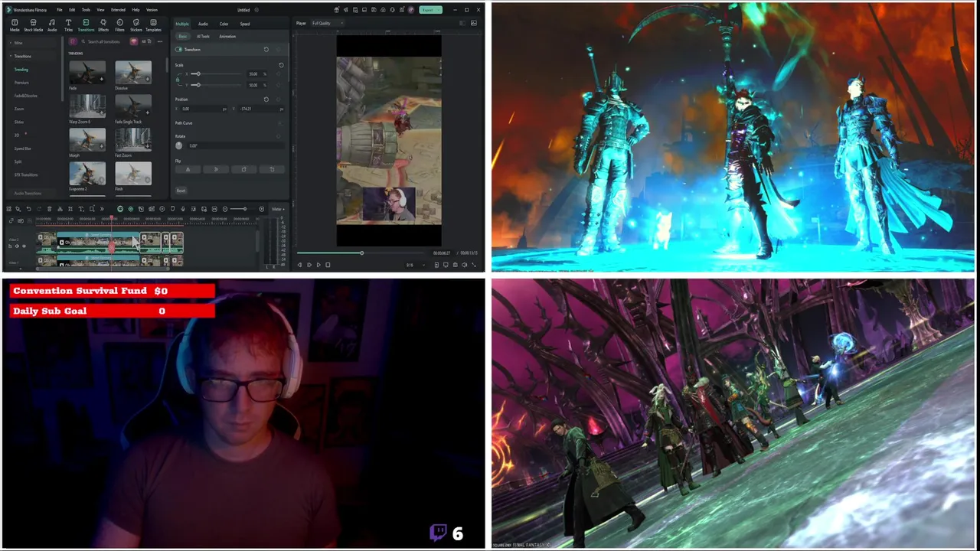This screenshot has width=980, height=551.
Task: Open the View menu
Action: (x=100, y=10)
